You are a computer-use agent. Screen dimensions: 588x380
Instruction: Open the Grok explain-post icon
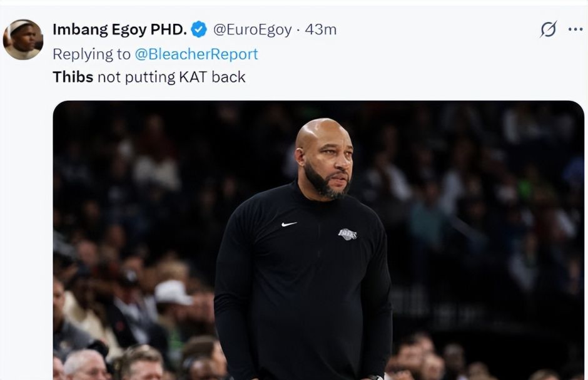tap(548, 29)
